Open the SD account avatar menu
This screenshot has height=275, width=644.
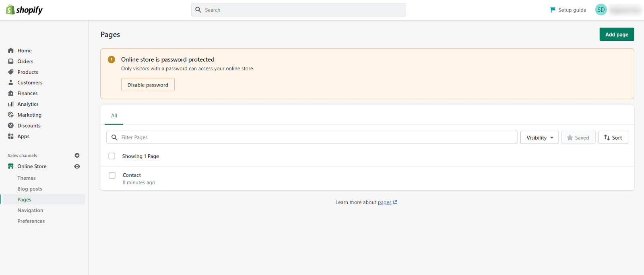pyautogui.click(x=601, y=10)
